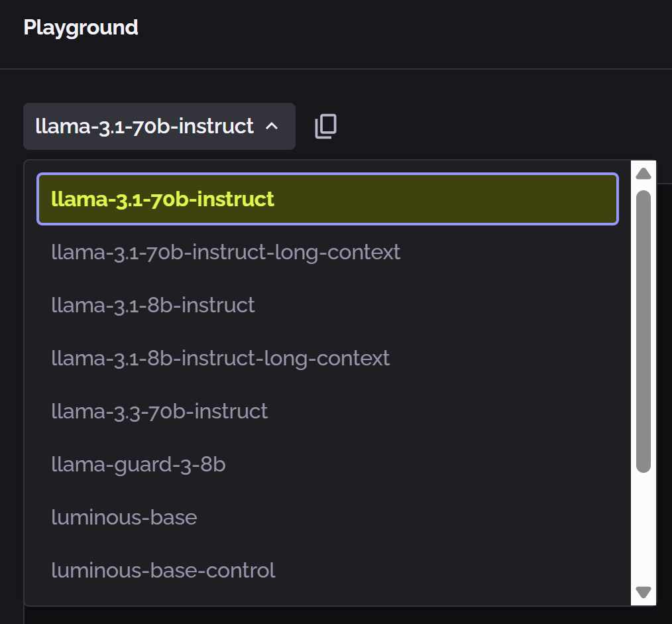This screenshot has height=624, width=672.
Task: Click the dark panel right of the scrollbar
Action: [664, 398]
